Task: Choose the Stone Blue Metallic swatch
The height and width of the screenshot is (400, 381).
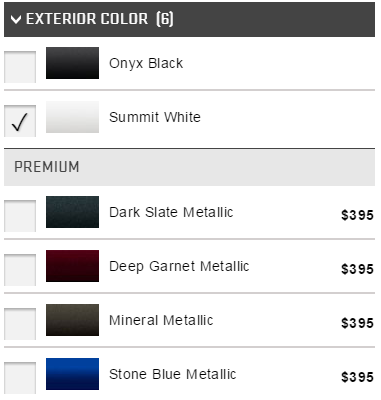Action: pyautogui.click(x=72, y=374)
